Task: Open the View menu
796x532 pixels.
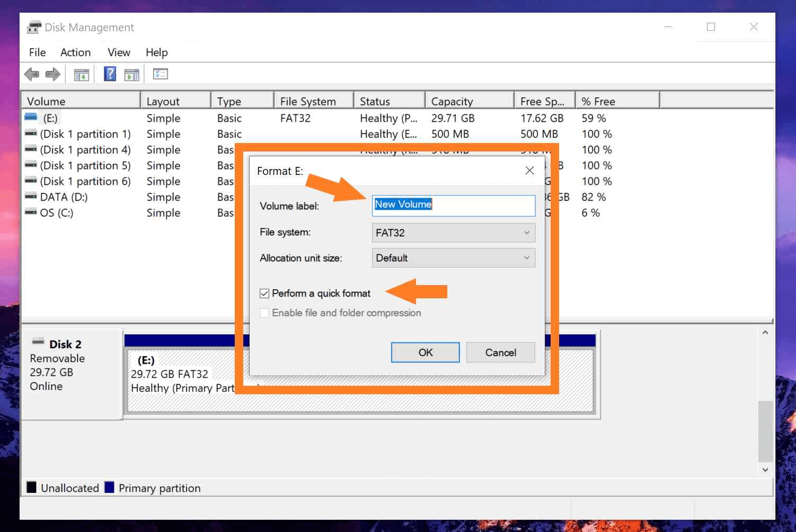Action: click(x=118, y=52)
